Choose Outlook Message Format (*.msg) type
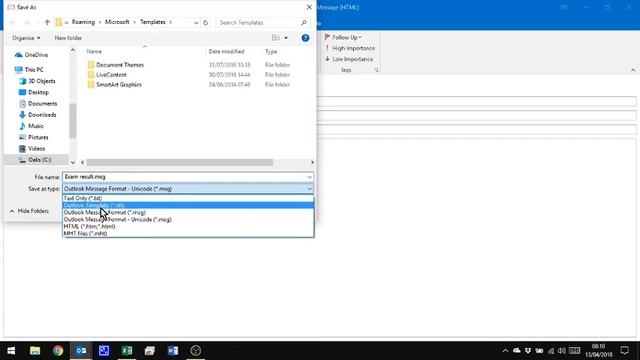Viewport: 640px width, 360px height. pyautogui.click(x=188, y=212)
